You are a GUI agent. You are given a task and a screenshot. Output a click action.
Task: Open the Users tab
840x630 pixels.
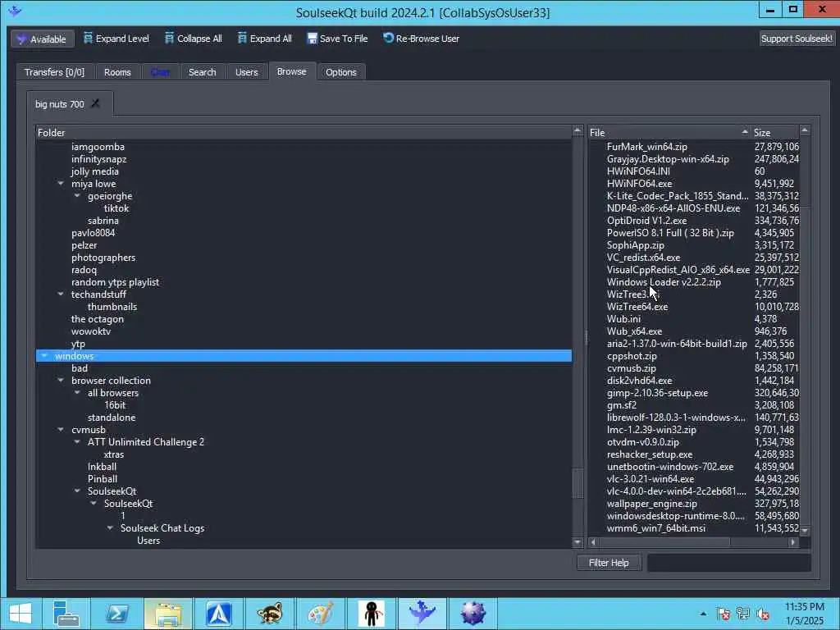click(246, 72)
